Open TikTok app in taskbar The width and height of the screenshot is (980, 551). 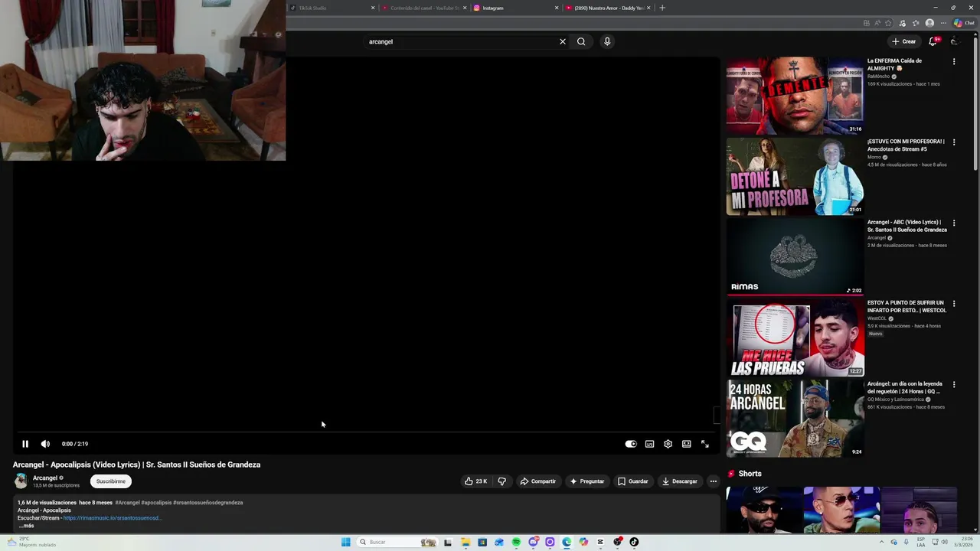(634, 542)
